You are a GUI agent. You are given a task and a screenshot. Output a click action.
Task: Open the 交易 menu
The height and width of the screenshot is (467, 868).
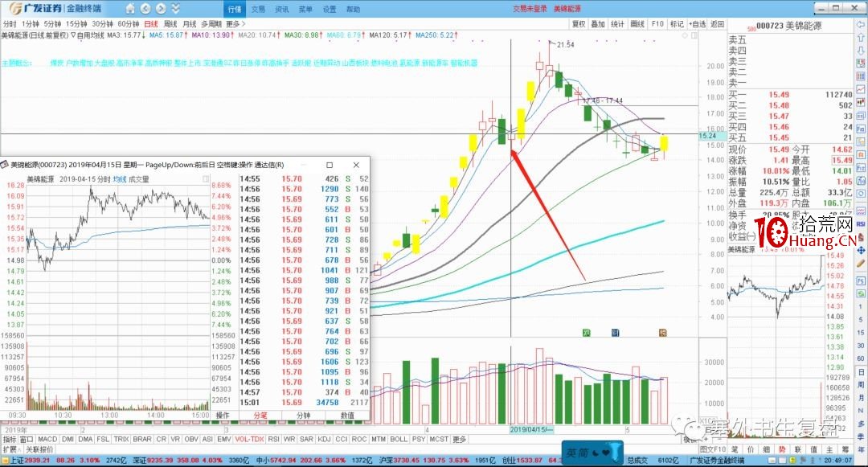(259, 10)
